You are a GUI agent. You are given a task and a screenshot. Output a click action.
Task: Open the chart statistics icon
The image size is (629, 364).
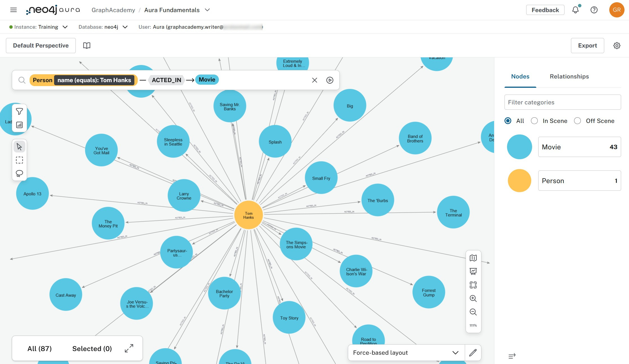coord(19,125)
